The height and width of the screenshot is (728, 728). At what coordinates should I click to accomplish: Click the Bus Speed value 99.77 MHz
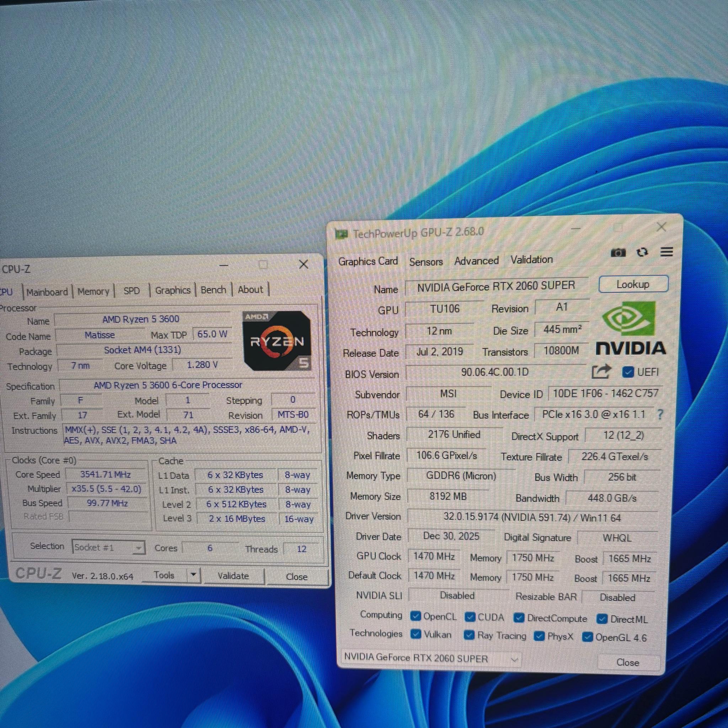[107, 503]
